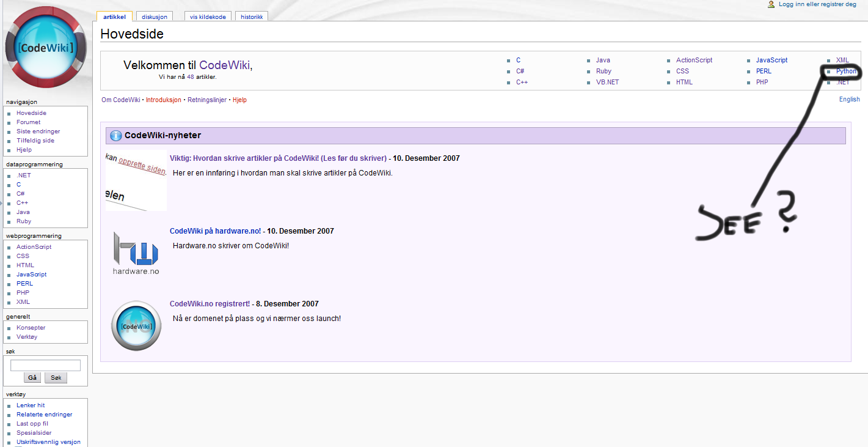Open Forumet in the sidebar
The height and width of the screenshot is (447, 868).
click(28, 122)
